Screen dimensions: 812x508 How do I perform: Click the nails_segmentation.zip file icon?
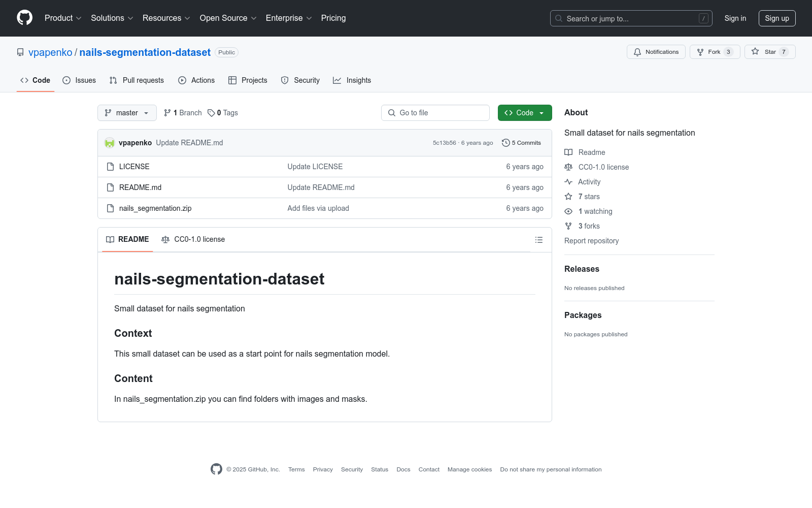(110, 208)
